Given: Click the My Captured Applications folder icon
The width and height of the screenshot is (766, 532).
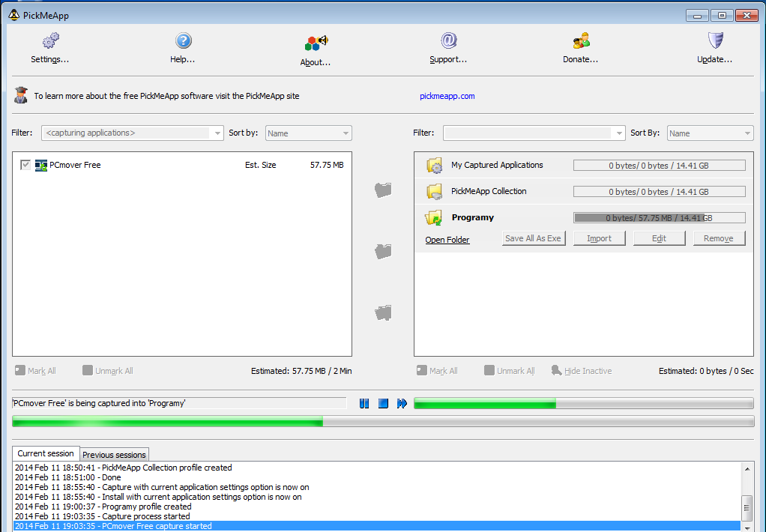Looking at the screenshot, I should click(x=434, y=165).
